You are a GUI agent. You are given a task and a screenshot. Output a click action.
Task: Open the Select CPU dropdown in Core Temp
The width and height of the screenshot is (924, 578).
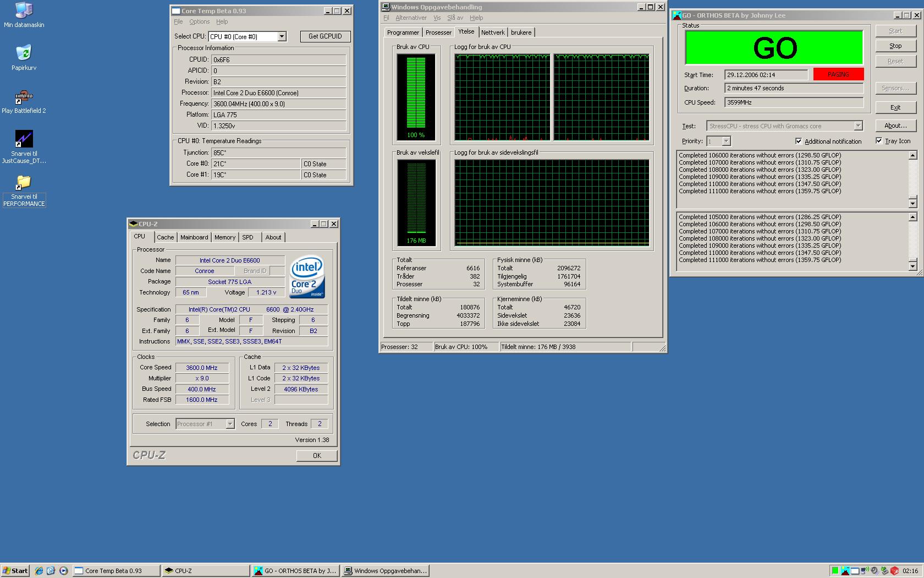click(282, 36)
